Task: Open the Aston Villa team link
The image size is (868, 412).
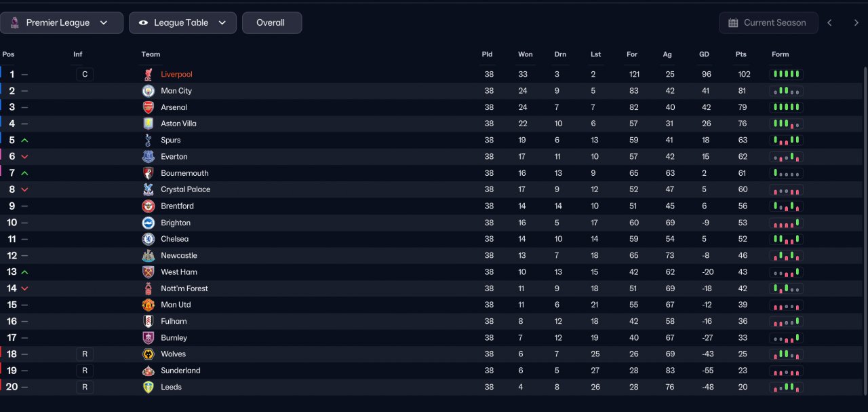Action: click(178, 124)
